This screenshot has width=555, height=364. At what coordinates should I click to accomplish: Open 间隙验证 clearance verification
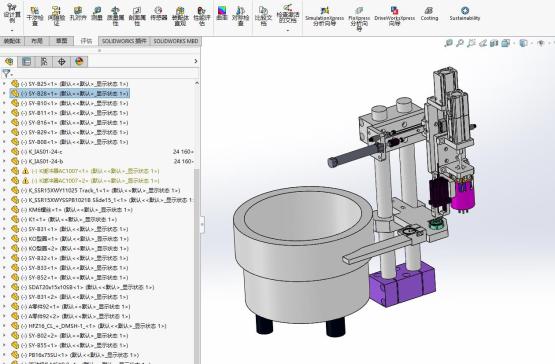pos(56,16)
